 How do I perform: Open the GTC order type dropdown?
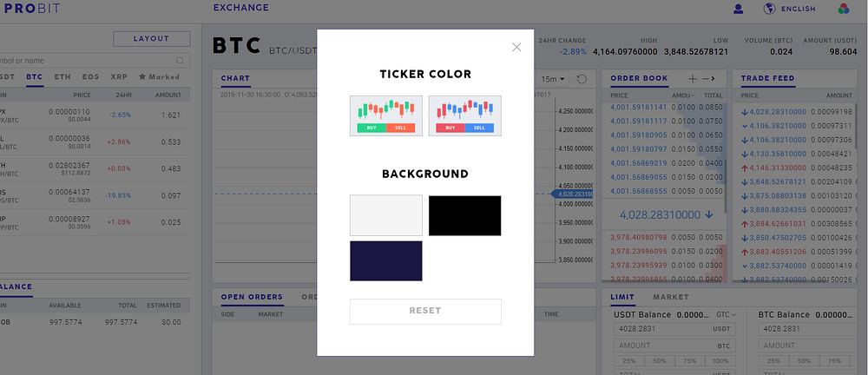pyautogui.click(x=727, y=314)
